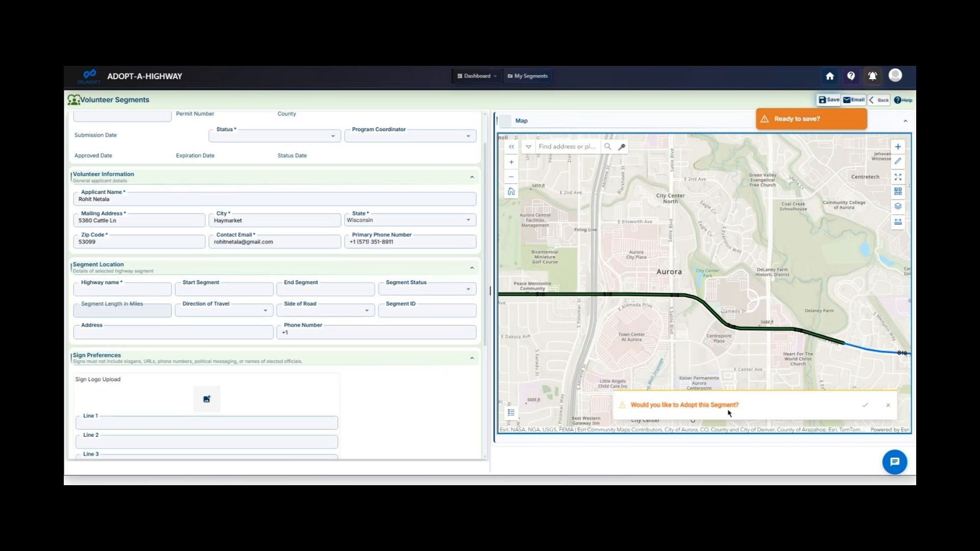The image size is (980, 551).
Task: Open the basemap gallery on the map
Action: coord(898,191)
